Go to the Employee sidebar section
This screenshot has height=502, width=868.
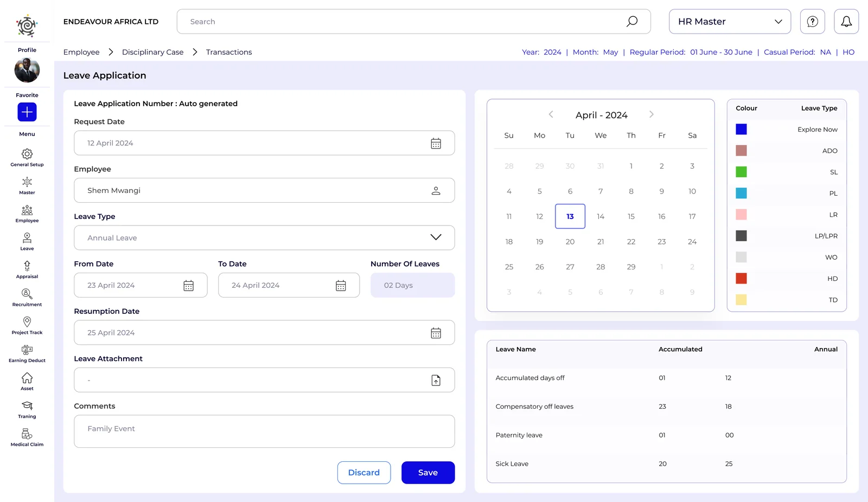coord(27,214)
